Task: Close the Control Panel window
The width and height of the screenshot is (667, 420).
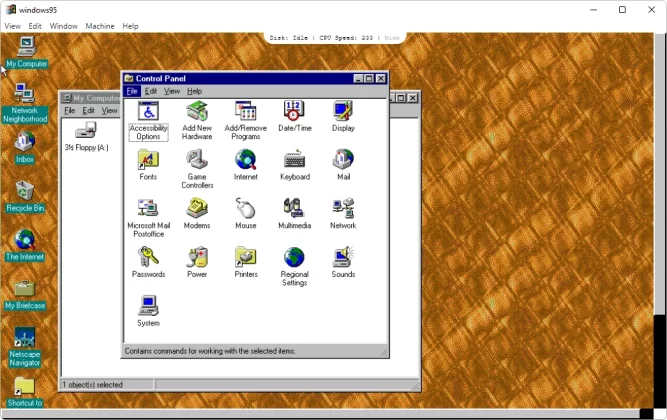Action: coord(381,78)
